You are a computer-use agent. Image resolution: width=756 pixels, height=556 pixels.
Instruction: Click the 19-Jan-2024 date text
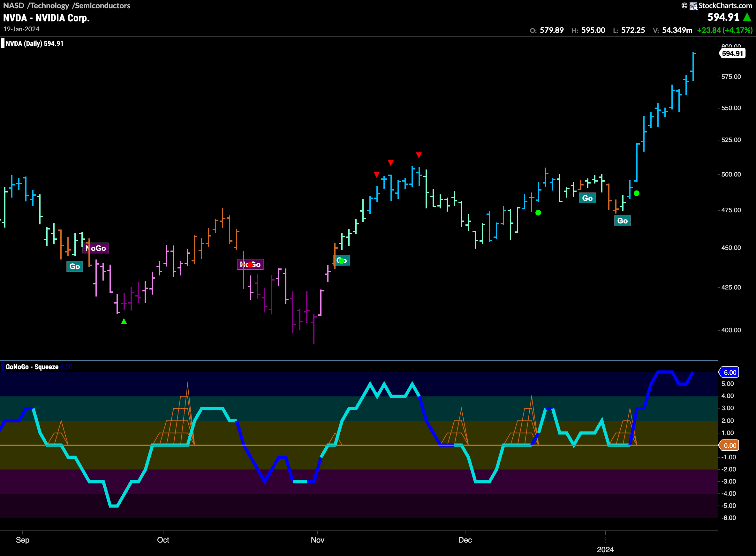click(21, 29)
